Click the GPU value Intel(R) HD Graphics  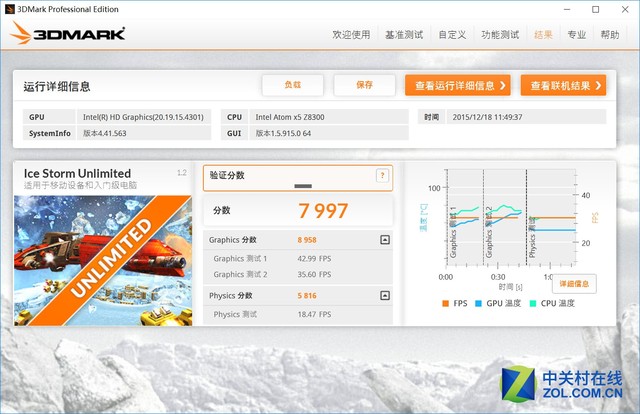(x=143, y=117)
